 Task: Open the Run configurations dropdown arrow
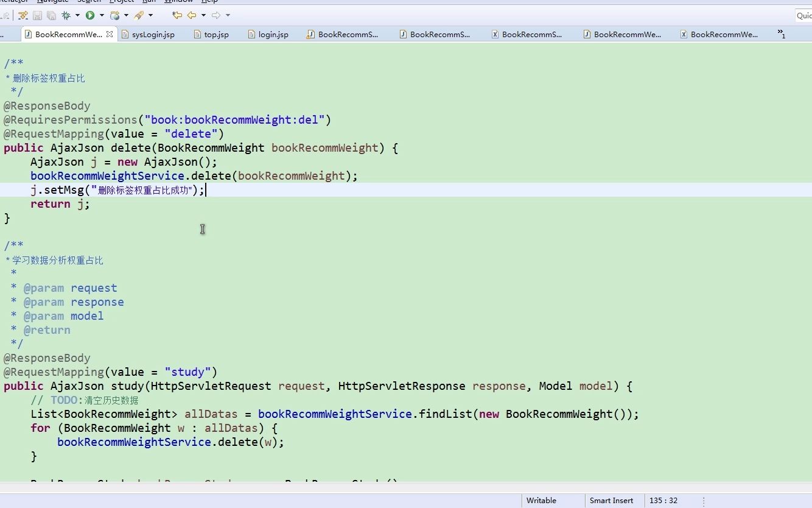click(x=102, y=15)
